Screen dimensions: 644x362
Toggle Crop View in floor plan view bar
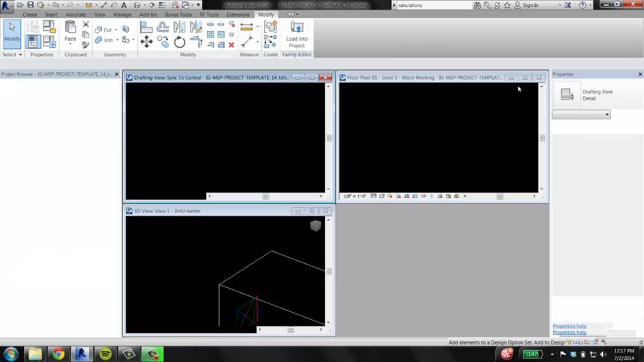[x=407, y=196]
